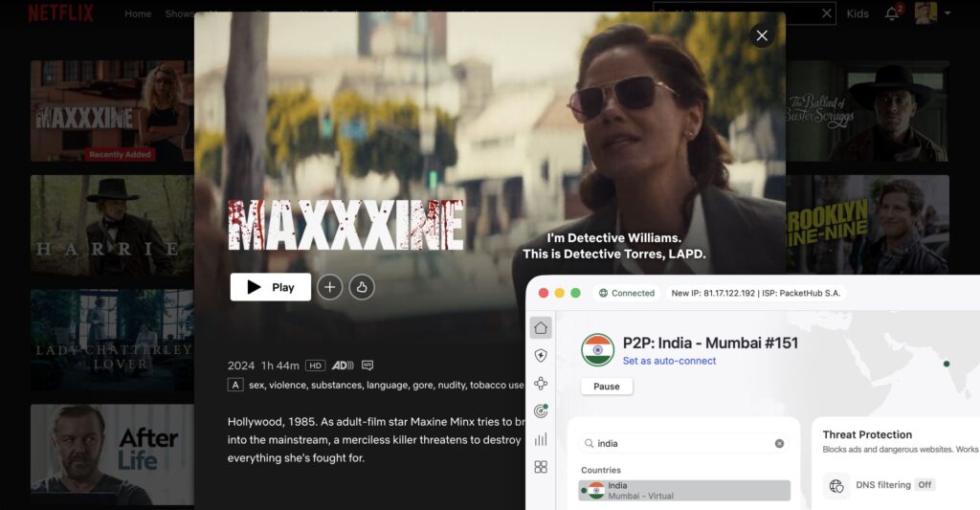The width and height of the screenshot is (980, 510).
Task: Switch to the Kids profile link
Action: pos(857,13)
